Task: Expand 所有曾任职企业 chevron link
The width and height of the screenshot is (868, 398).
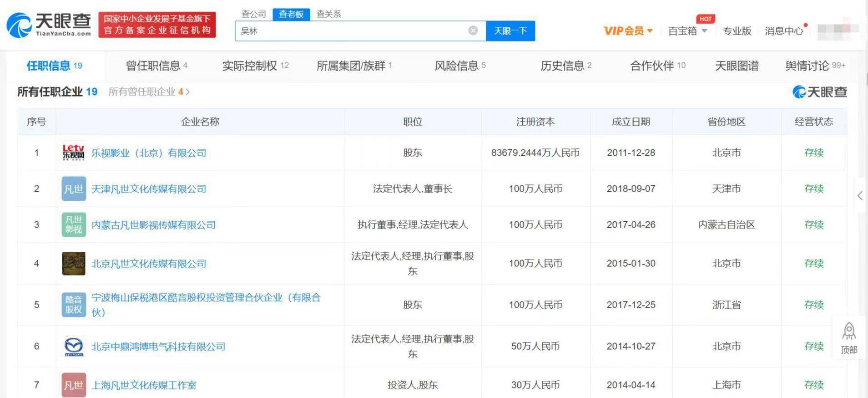Action: [x=149, y=92]
